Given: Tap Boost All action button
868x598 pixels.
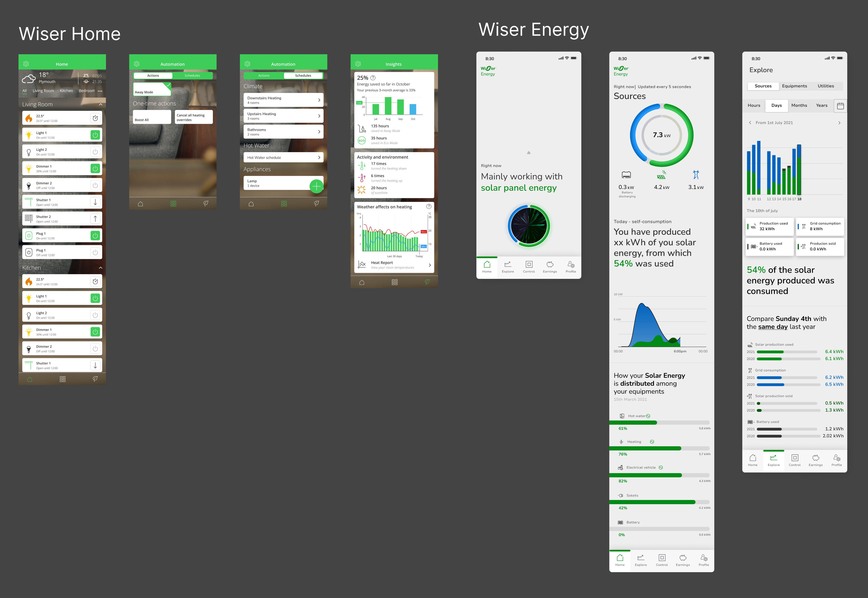Looking at the screenshot, I should coord(152,117).
